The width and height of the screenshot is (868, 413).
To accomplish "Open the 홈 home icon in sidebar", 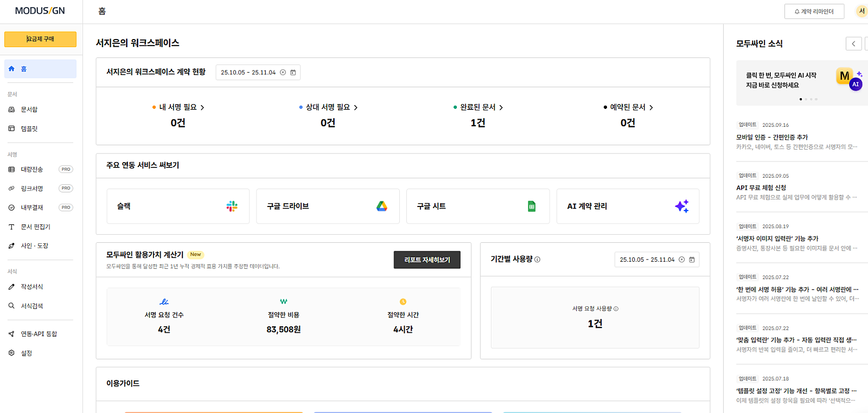I will point(11,69).
